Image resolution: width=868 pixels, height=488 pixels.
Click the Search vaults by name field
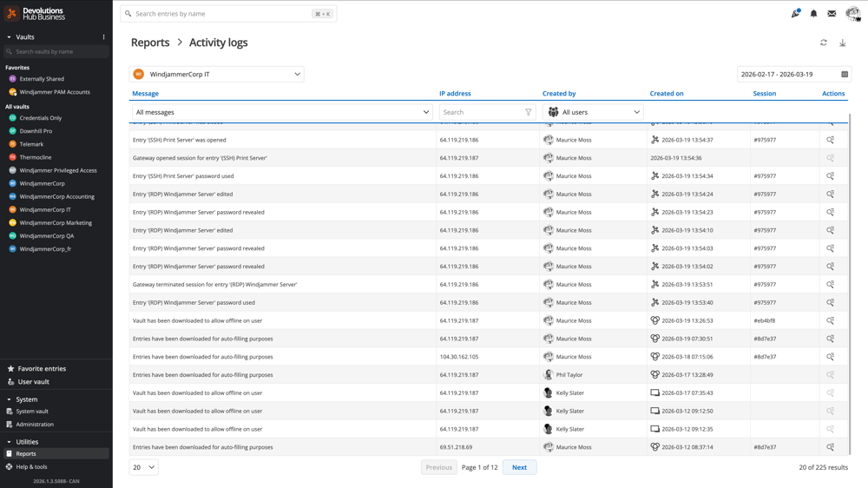tap(56, 51)
